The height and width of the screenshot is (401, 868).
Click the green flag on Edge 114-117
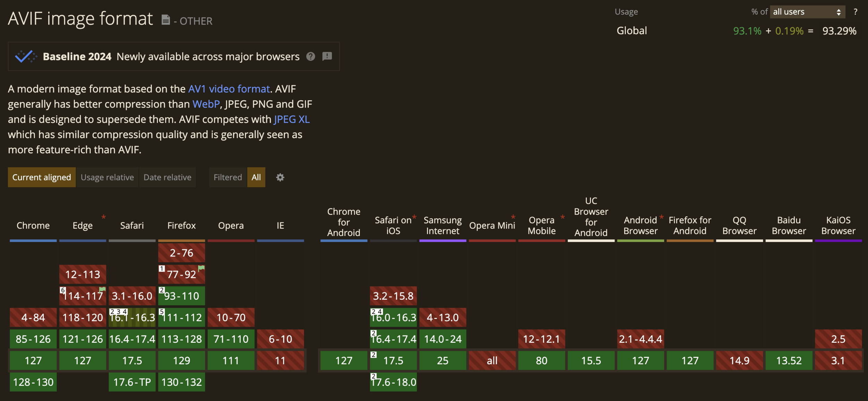pyautogui.click(x=102, y=289)
